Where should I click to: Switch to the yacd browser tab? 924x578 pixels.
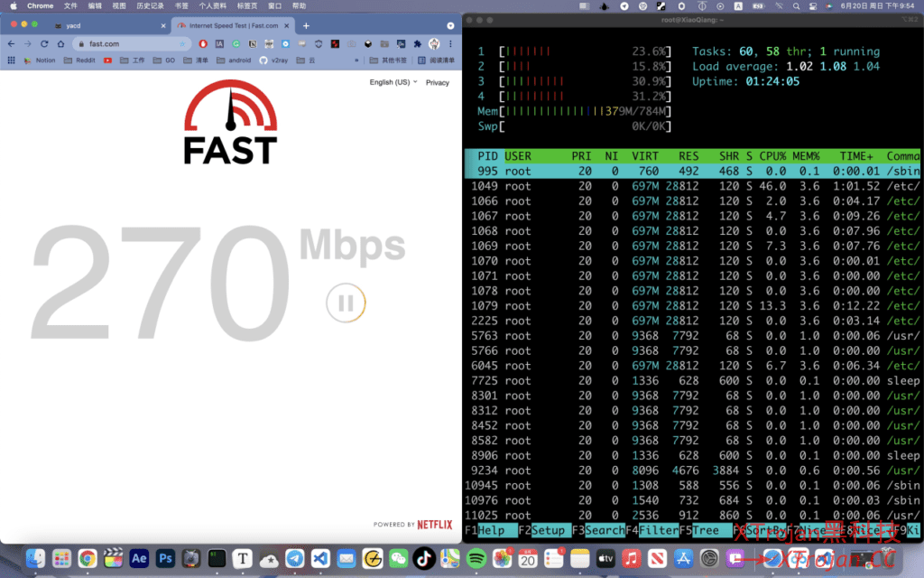(x=77, y=27)
